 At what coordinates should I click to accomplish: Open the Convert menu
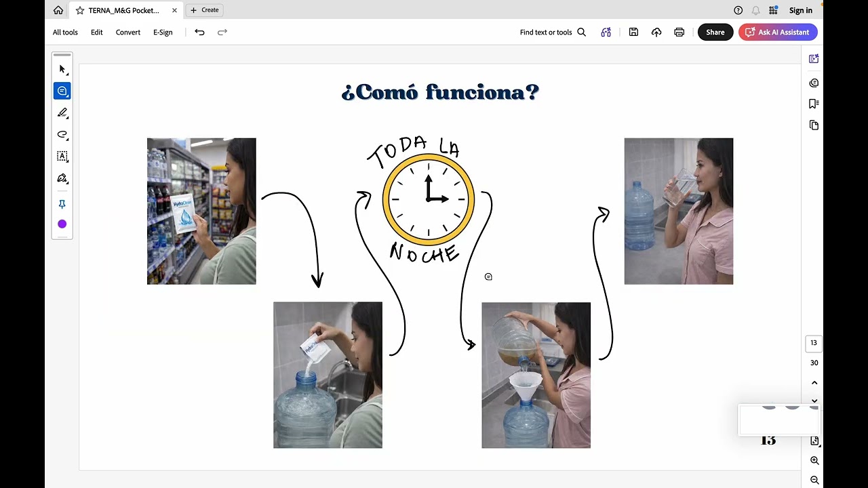tap(128, 32)
